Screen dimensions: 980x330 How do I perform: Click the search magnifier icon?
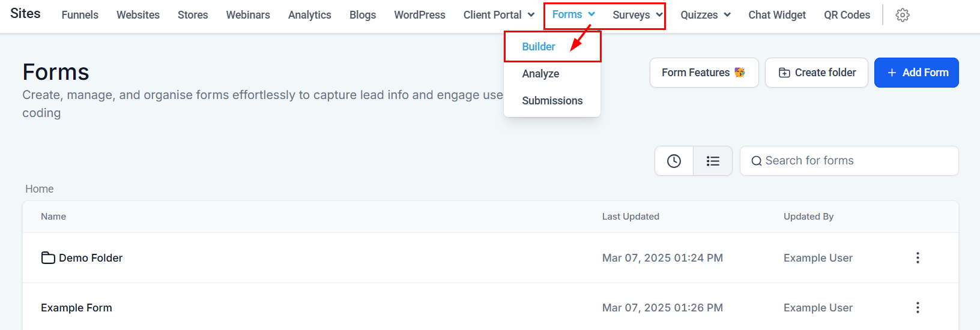point(757,161)
